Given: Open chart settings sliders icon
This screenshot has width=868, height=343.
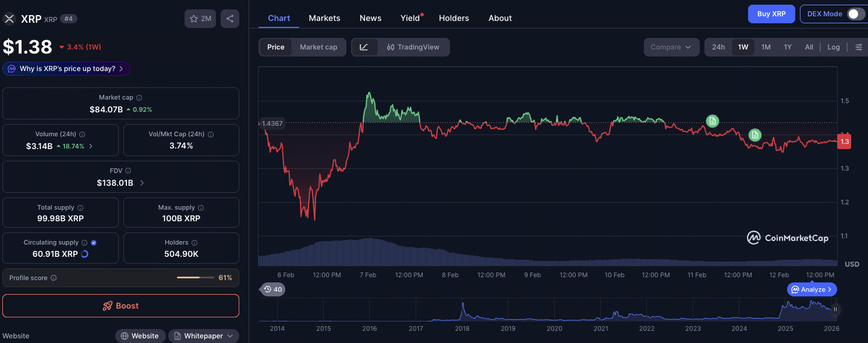Looking at the screenshot, I should pos(859,47).
